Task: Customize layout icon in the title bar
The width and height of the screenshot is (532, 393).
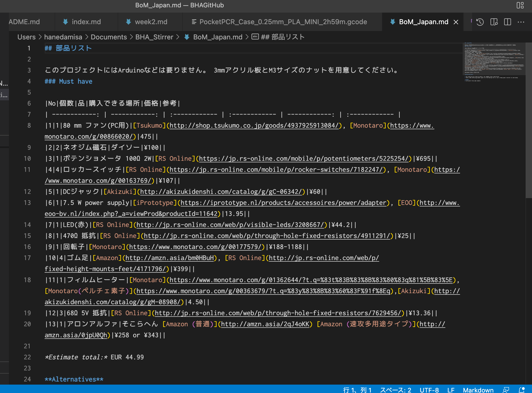Action: (x=520, y=5)
